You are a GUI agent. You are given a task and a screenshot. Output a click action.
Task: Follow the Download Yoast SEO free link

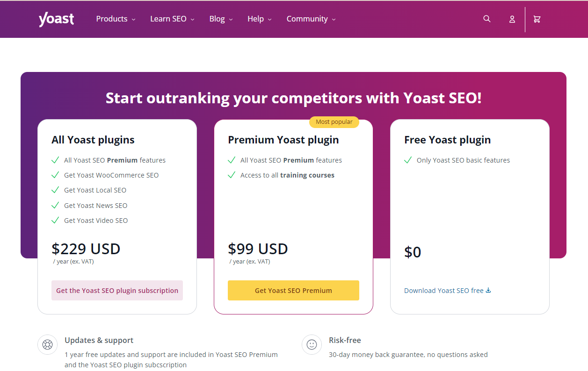(444, 291)
